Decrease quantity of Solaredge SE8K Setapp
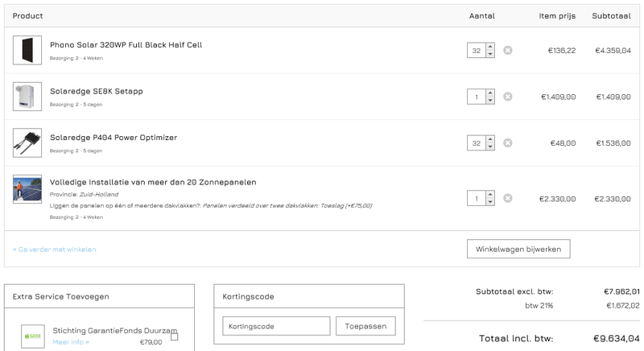Screen dimensions: 644x351 (x=490, y=101)
